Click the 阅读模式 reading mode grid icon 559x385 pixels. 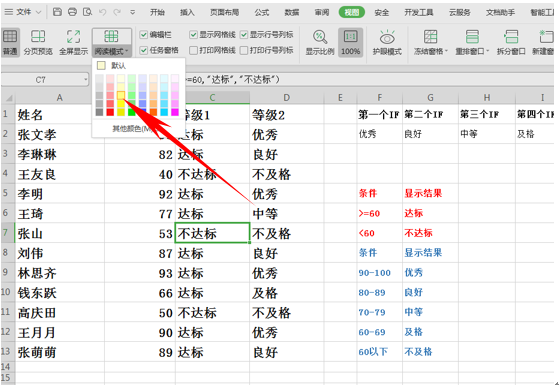coord(111,36)
